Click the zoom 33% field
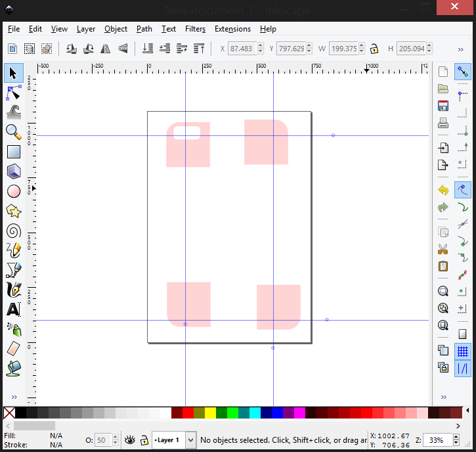This screenshot has width=476, height=452. [x=437, y=440]
